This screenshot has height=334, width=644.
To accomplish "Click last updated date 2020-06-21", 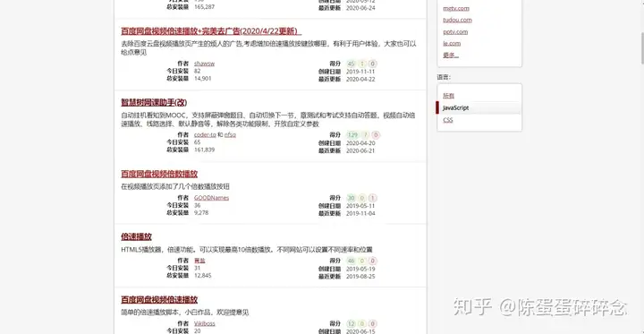I will 360,150.
